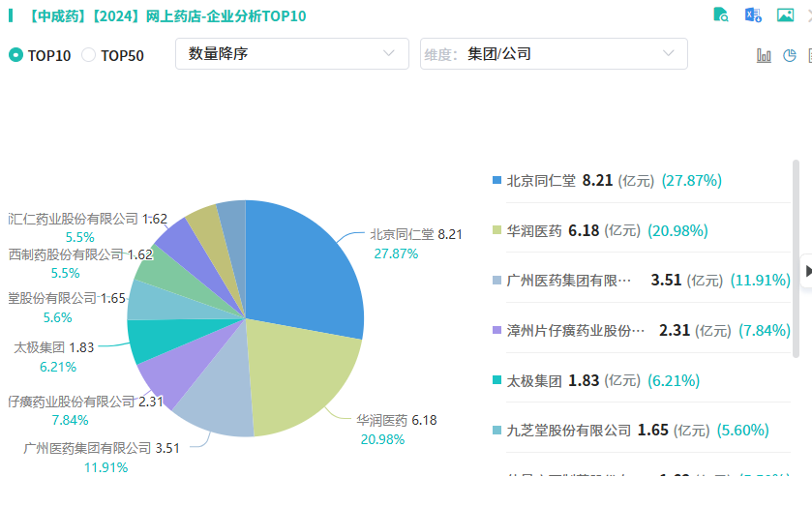
Task: Click the legend vertical scrollbar
Action: pos(796,252)
